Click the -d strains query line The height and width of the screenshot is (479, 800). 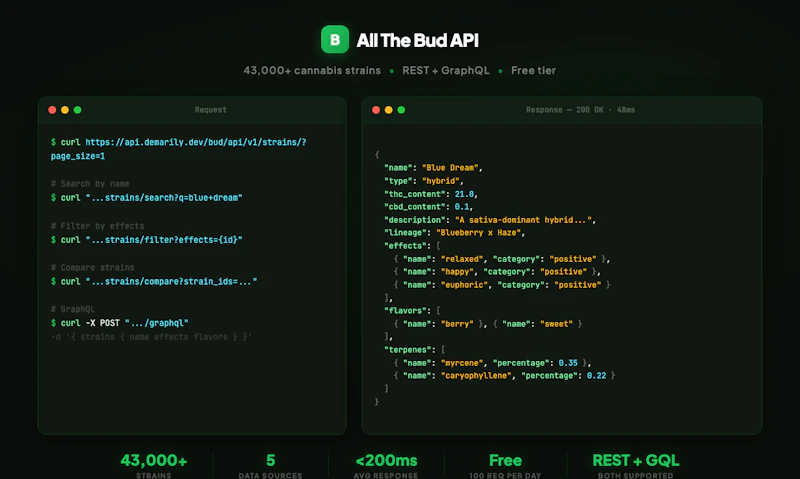[152, 337]
